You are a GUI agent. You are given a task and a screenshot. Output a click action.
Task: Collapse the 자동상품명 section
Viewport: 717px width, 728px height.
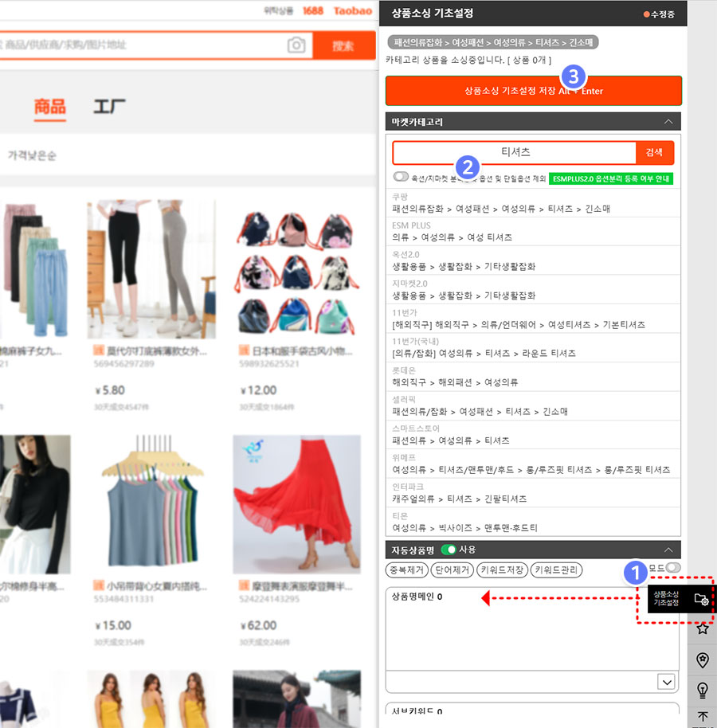click(x=668, y=550)
